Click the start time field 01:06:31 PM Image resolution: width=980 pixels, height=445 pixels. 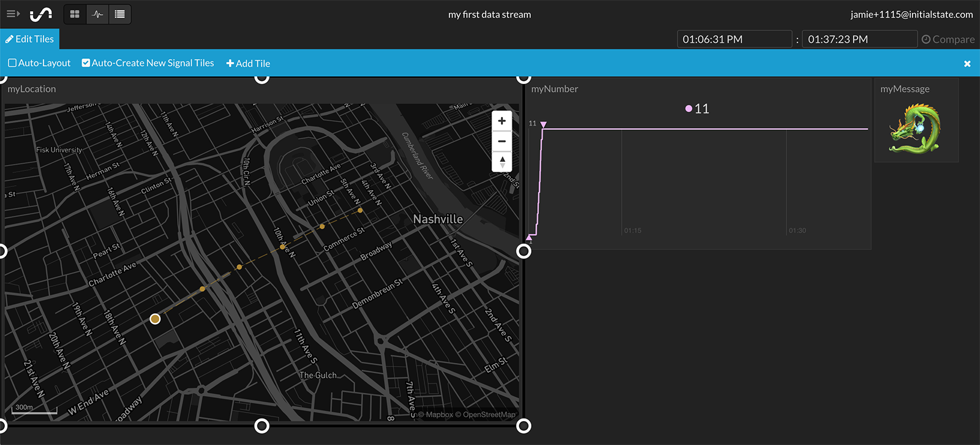tap(734, 39)
